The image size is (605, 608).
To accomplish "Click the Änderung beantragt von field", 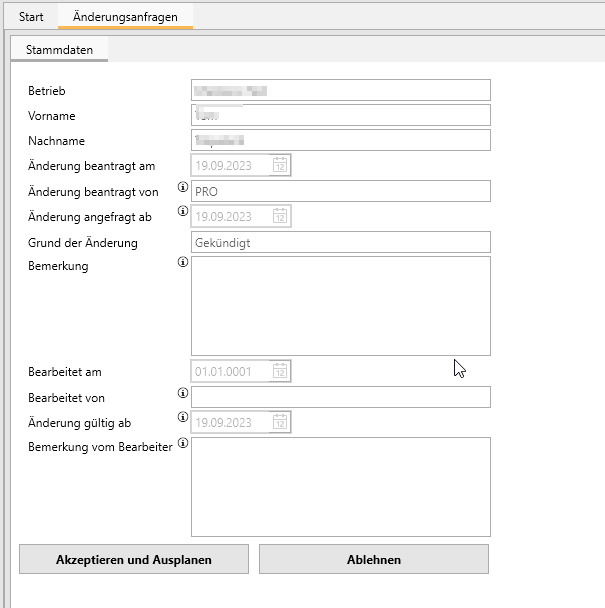I will [x=341, y=191].
